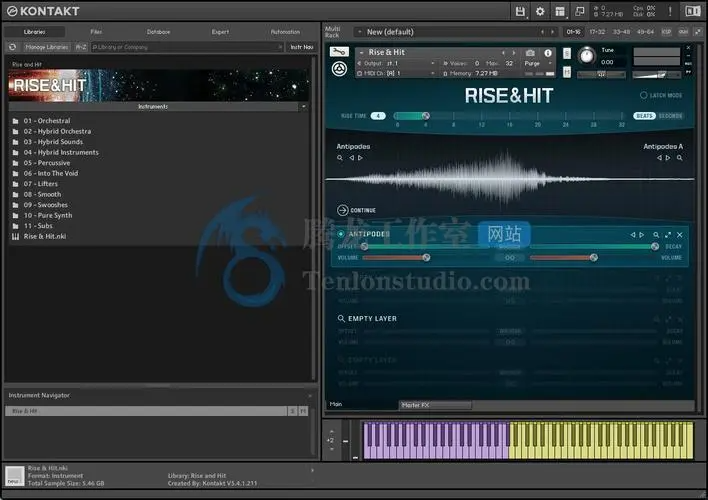Viewport: 708px width, 500px height.
Task: Open the Database tab
Action: [x=158, y=32]
